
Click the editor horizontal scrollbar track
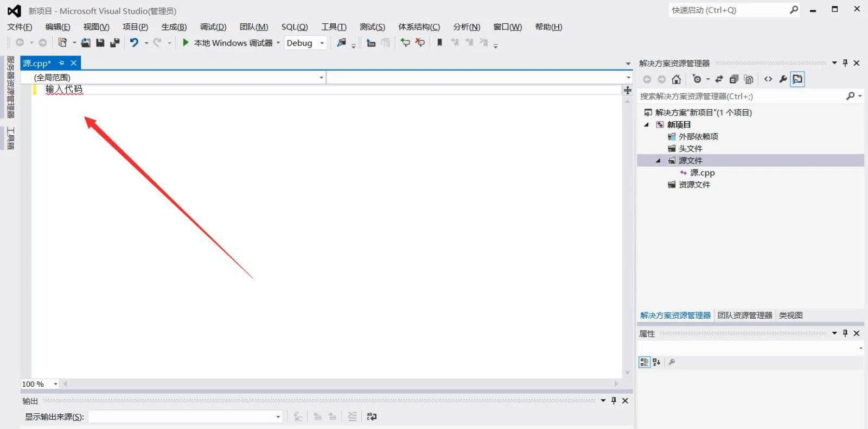point(341,383)
